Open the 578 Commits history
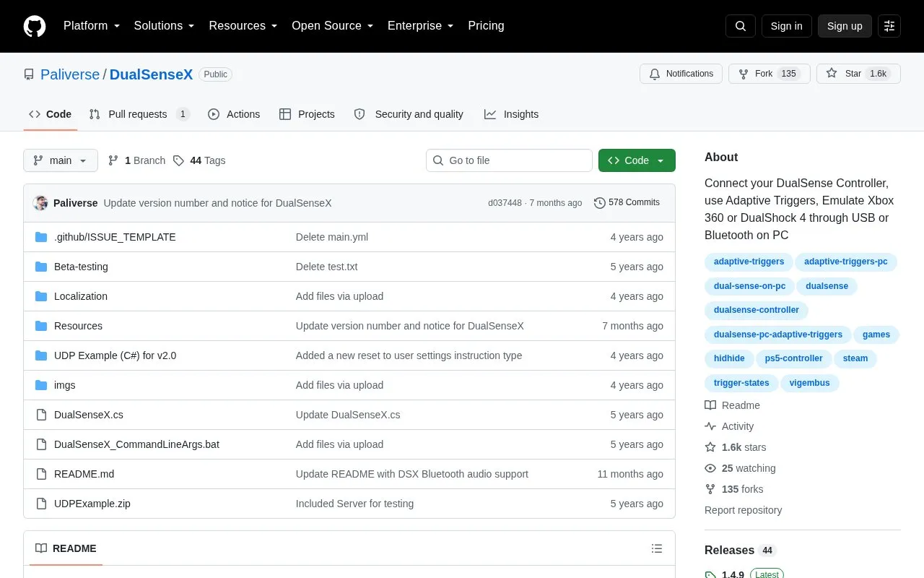924x578 pixels. pos(627,202)
